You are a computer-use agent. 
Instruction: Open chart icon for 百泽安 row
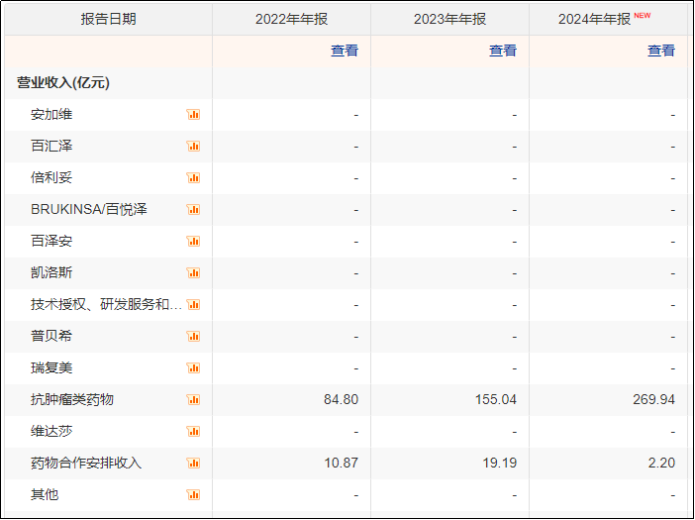click(193, 241)
